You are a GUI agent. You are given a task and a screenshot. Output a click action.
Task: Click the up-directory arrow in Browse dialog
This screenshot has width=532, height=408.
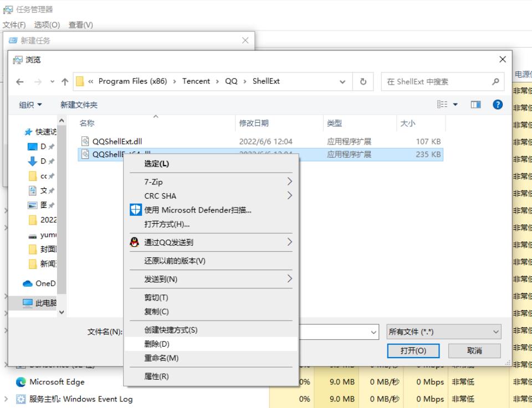coord(65,82)
